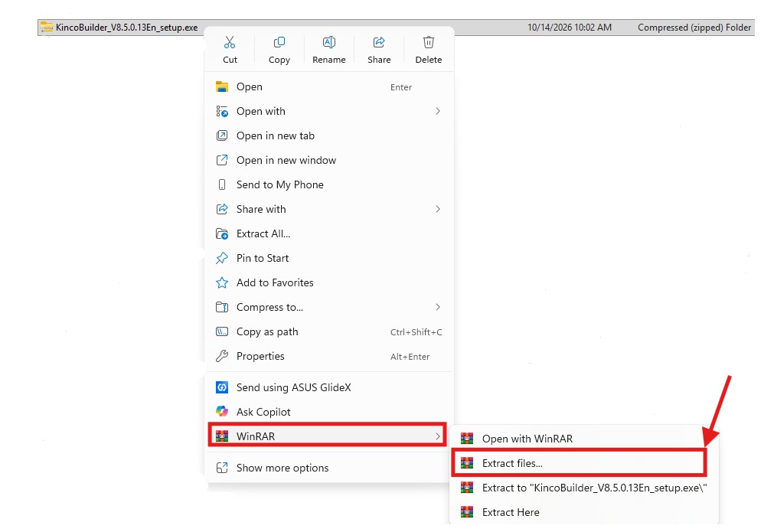Click the Copilot colorful icon
This screenshot has width=774, height=532.
click(222, 412)
